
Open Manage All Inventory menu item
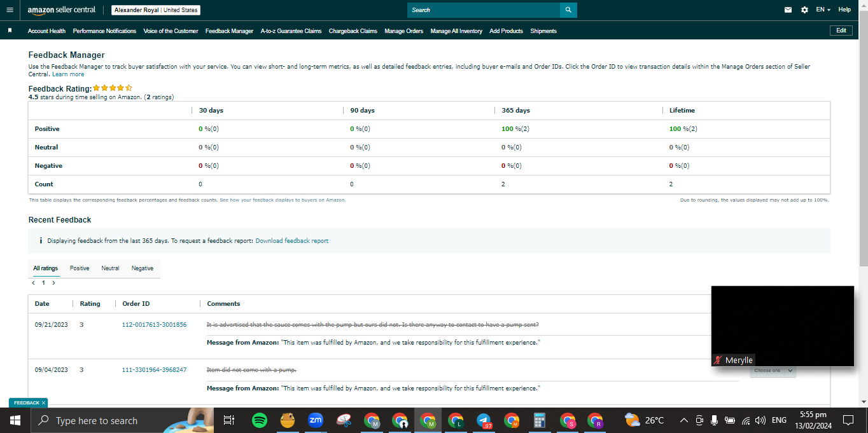pyautogui.click(x=456, y=31)
